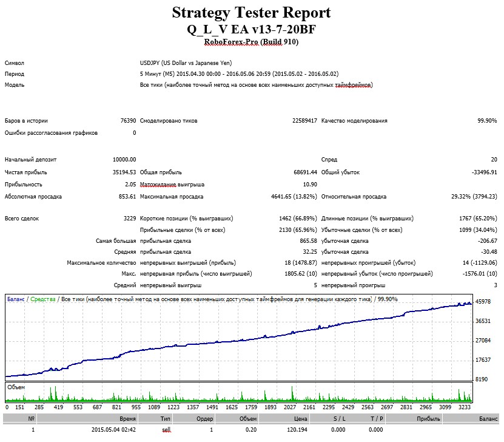Click the USDJPY symbol description

click(x=186, y=63)
